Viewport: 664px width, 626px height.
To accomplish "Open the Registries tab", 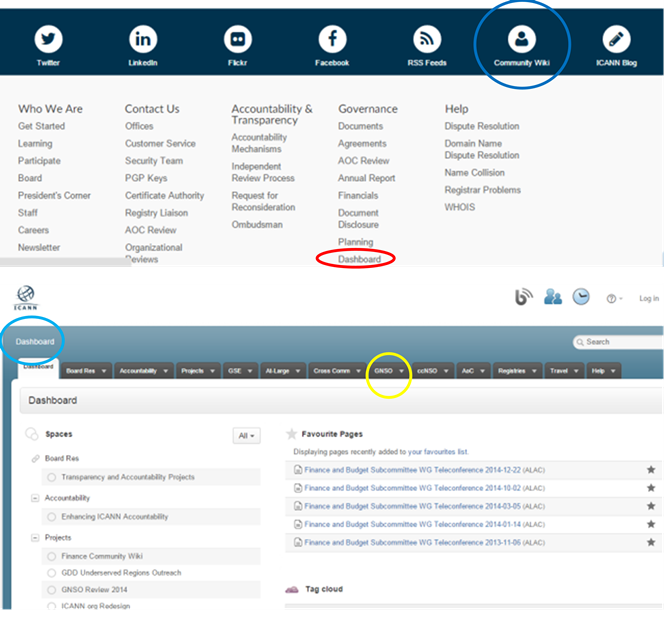I will coord(517,371).
